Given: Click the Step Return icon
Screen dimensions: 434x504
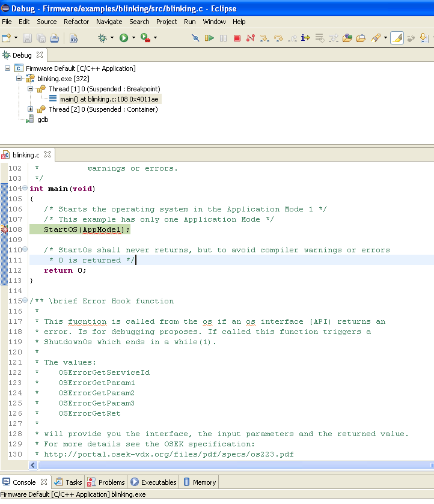Looking at the screenshot, I should click(x=293, y=38).
